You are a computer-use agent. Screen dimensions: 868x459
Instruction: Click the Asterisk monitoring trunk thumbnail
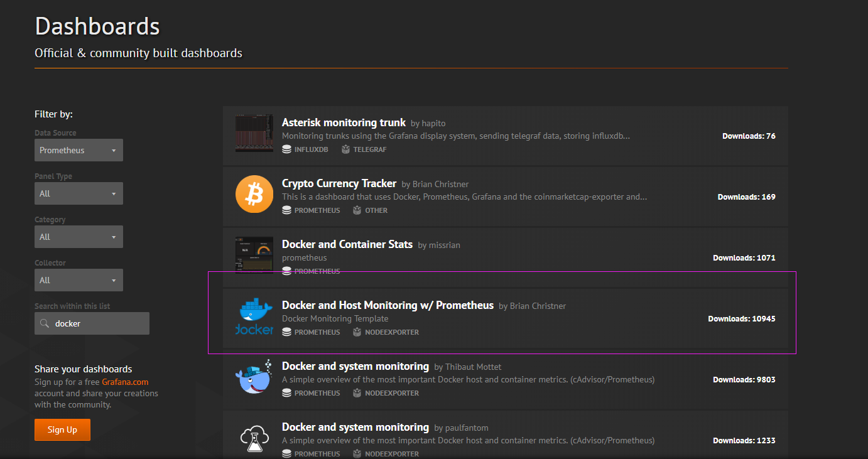254,133
